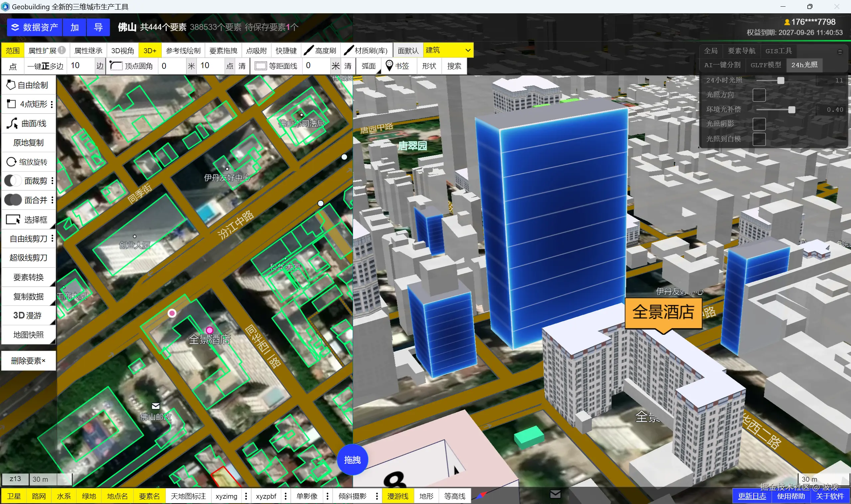Click the polygon sides input field
The width and height of the screenshot is (851, 504).
click(x=81, y=66)
